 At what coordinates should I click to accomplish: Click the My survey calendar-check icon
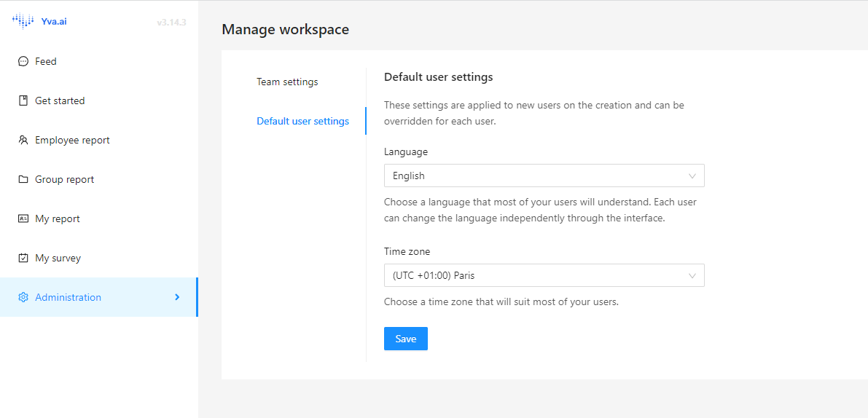tap(23, 258)
